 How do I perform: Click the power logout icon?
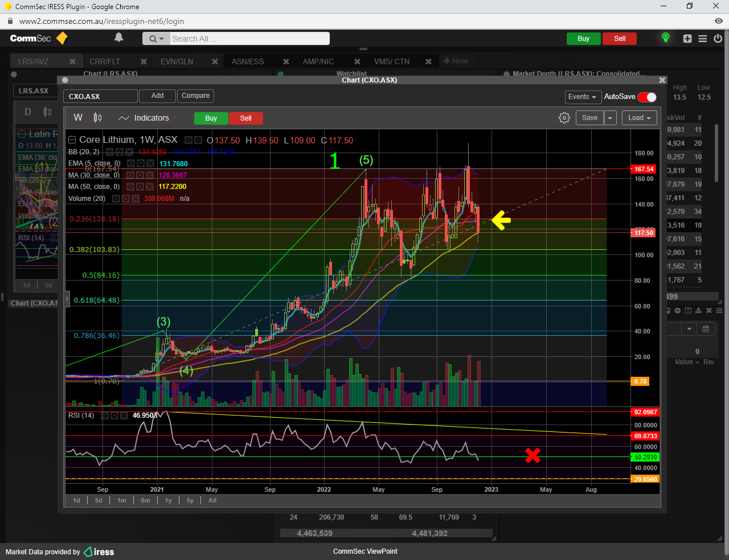coord(718,39)
